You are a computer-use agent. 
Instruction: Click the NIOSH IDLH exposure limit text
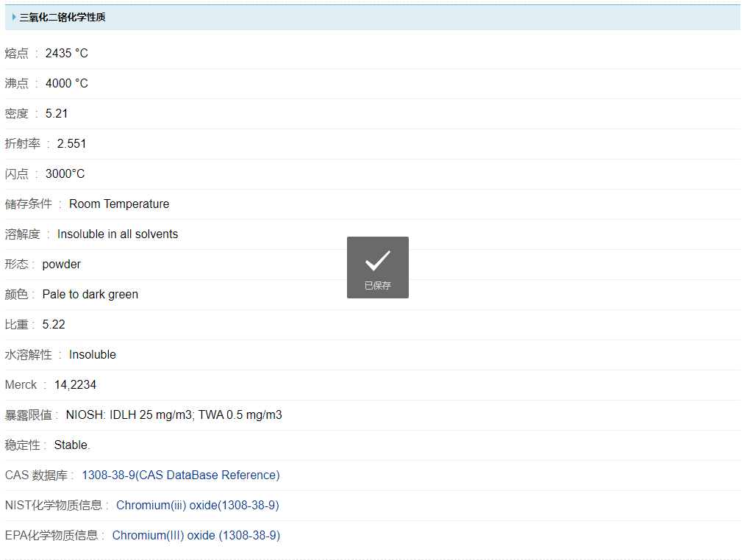click(x=174, y=415)
